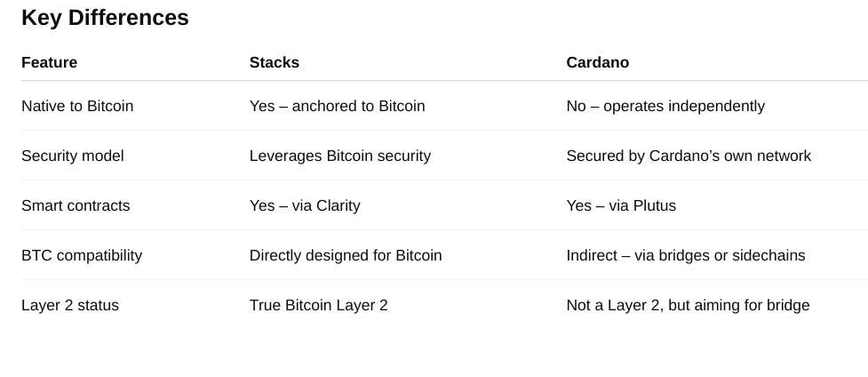The width and height of the screenshot is (868, 377).
Task: Click 'Secured by Cardano's own network' cell
Action: (688, 156)
